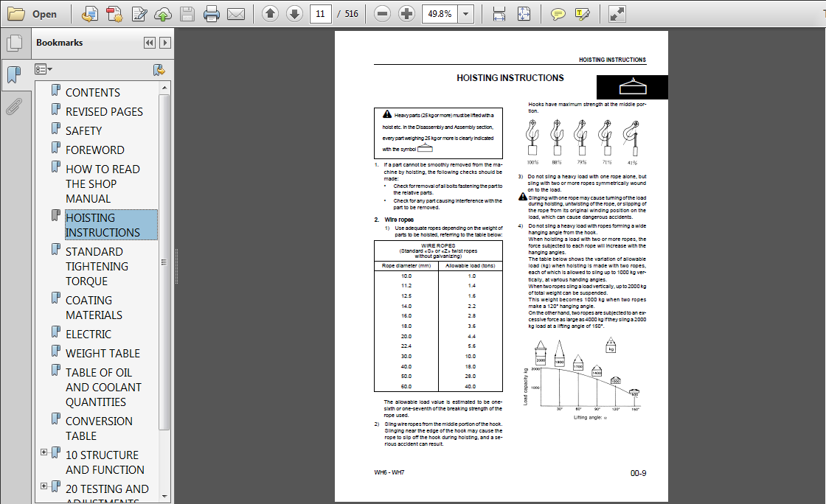Expand the 20 TESTING AND bookmark

click(44, 486)
